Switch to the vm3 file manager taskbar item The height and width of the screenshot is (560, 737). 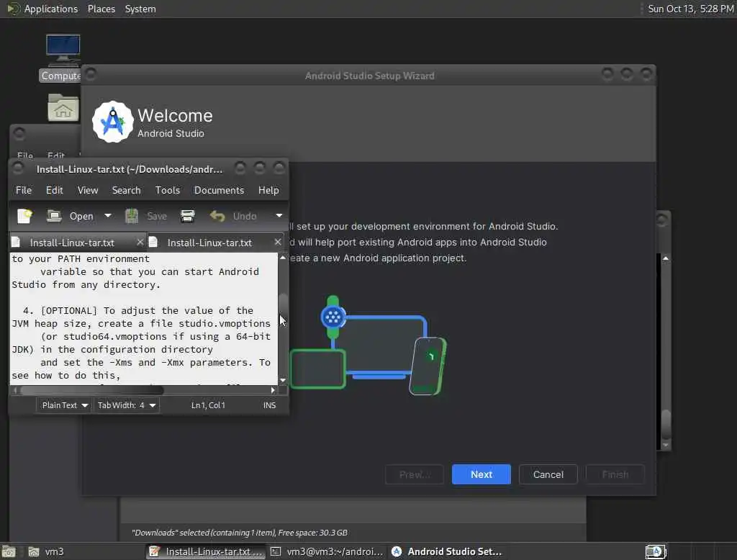pyautogui.click(x=45, y=551)
